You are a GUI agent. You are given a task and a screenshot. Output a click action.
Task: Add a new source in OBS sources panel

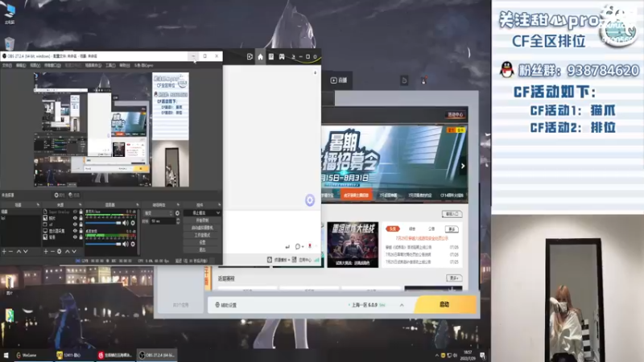[46, 251]
